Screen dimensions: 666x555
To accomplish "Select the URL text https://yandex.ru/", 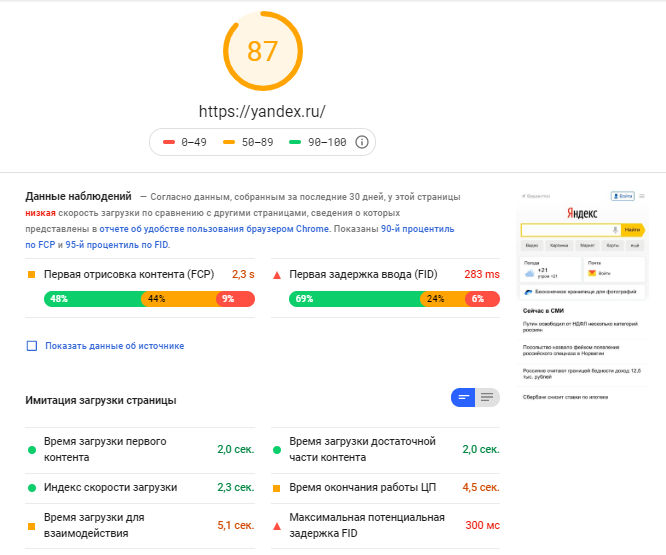I will pyautogui.click(x=262, y=111).
